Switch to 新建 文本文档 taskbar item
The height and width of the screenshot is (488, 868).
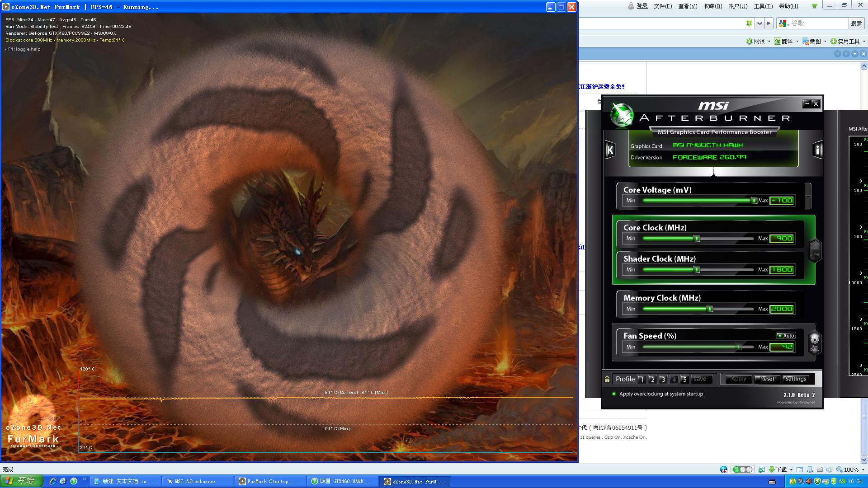tap(125, 482)
